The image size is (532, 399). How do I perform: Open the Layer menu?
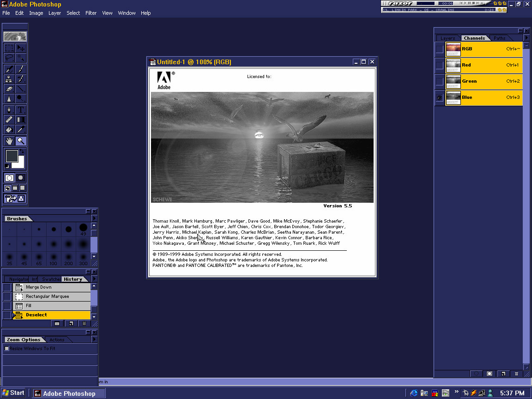[54, 13]
